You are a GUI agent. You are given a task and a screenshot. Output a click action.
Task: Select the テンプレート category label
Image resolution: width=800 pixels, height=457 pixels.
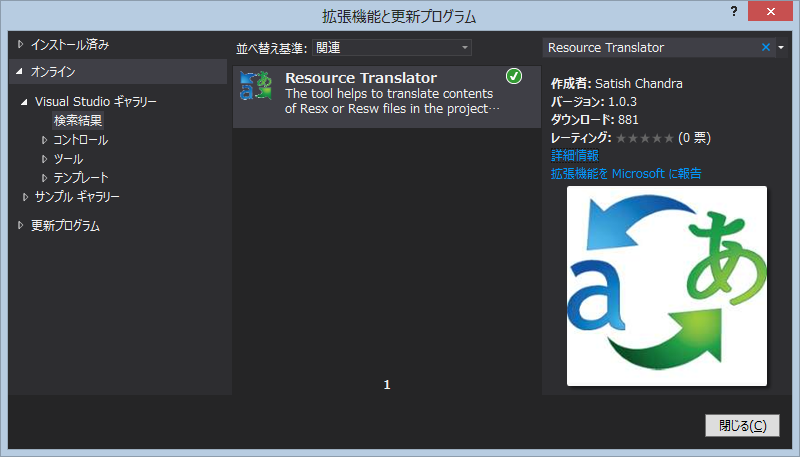(x=81, y=177)
